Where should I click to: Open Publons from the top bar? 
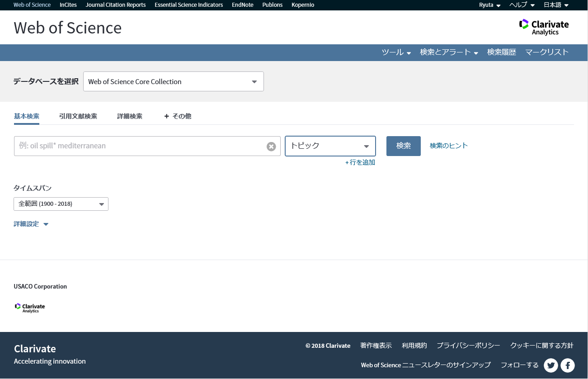coord(273,5)
